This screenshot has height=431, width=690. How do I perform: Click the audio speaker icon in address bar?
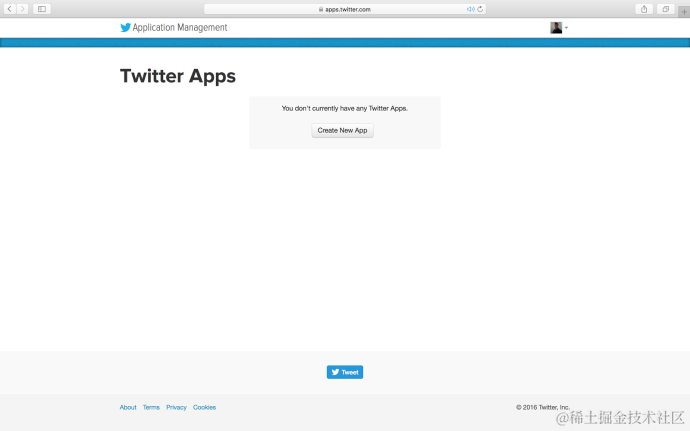point(470,9)
